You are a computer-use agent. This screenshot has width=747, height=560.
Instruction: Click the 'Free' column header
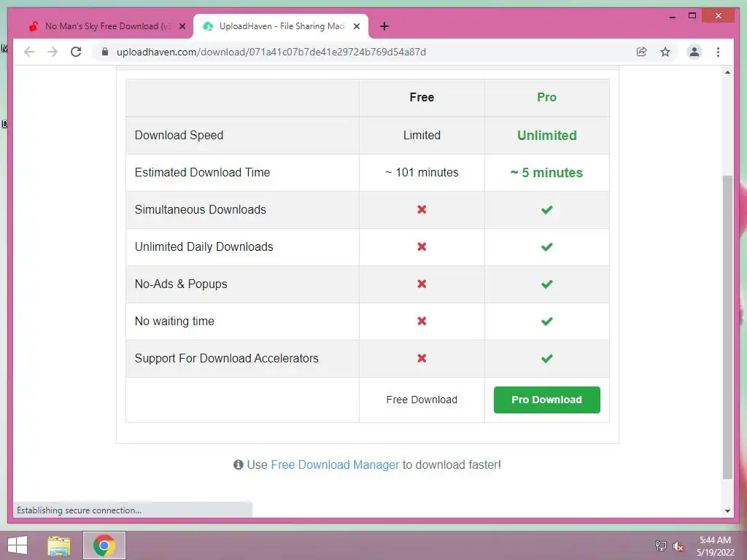(x=422, y=97)
